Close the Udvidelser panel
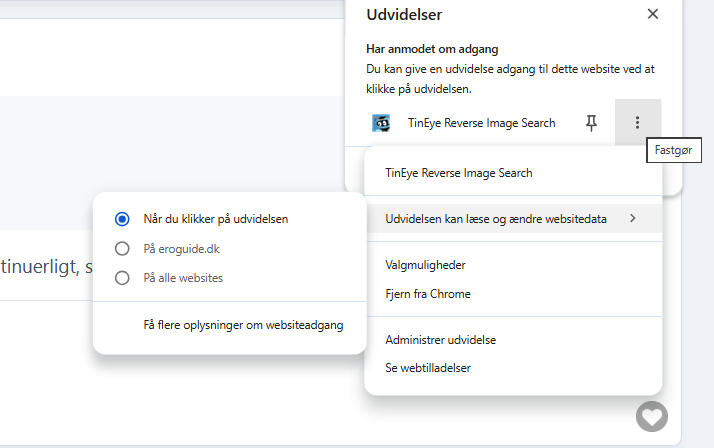This screenshot has height=448, width=714. pyautogui.click(x=653, y=14)
